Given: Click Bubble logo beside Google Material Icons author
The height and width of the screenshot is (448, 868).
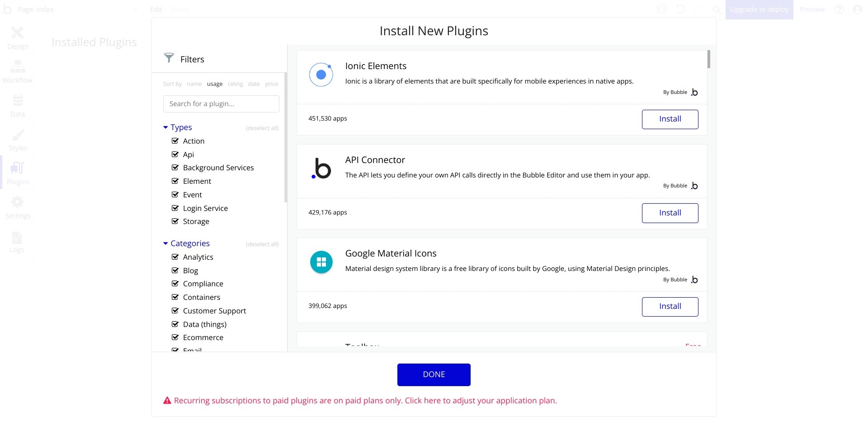Looking at the screenshot, I should pos(694,280).
